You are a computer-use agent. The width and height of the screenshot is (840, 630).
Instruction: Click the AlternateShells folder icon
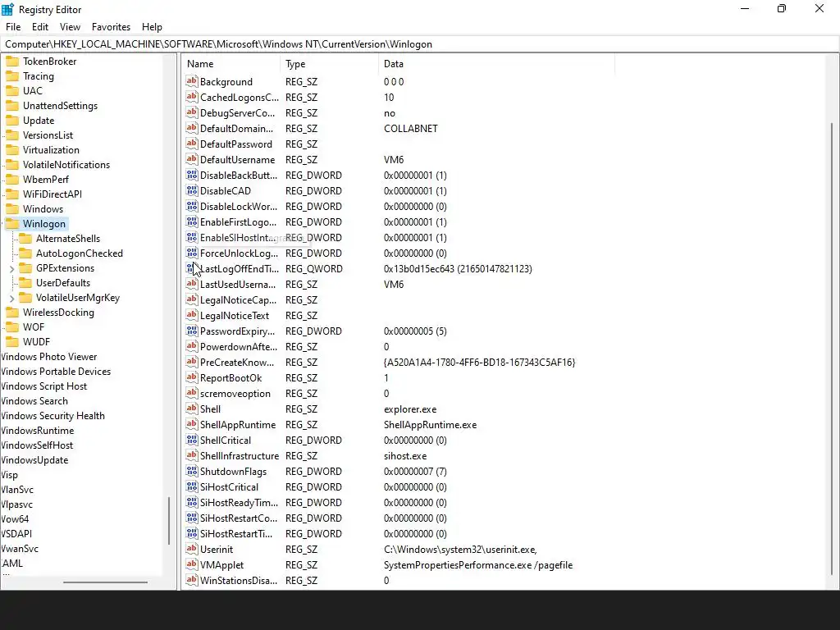(x=25, y=239)
